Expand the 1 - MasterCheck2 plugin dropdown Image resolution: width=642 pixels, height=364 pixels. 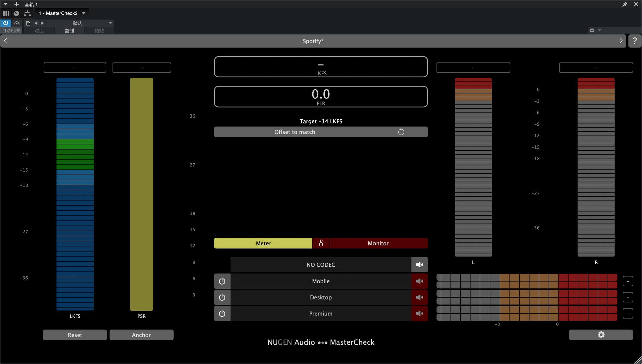pyautogui.click(x=84, y=13)
